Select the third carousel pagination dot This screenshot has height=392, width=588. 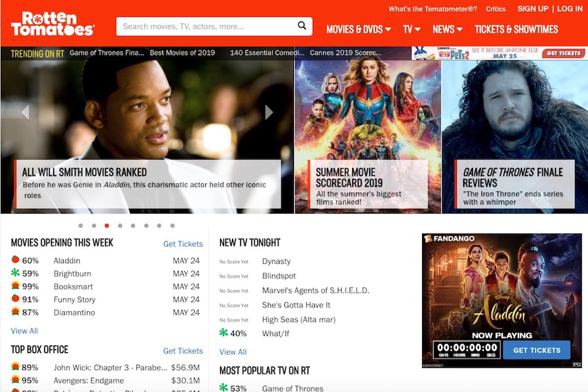click(x=106, y=225)
